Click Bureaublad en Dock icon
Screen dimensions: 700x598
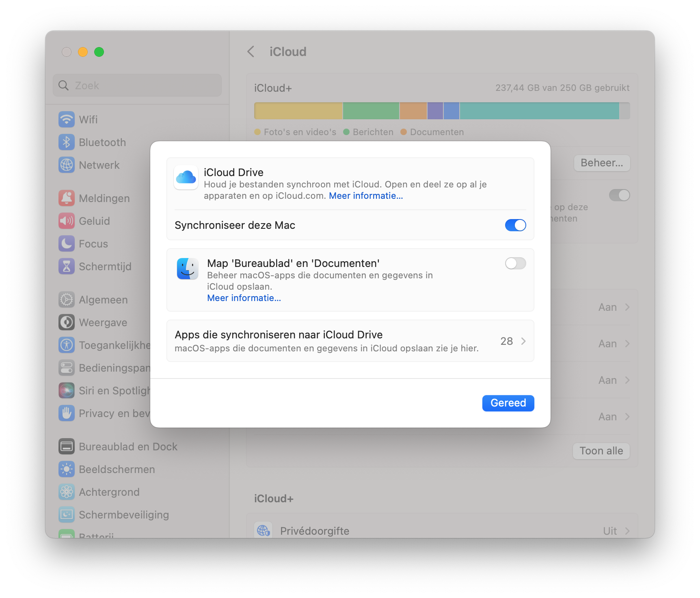click(x=67, y=446)
